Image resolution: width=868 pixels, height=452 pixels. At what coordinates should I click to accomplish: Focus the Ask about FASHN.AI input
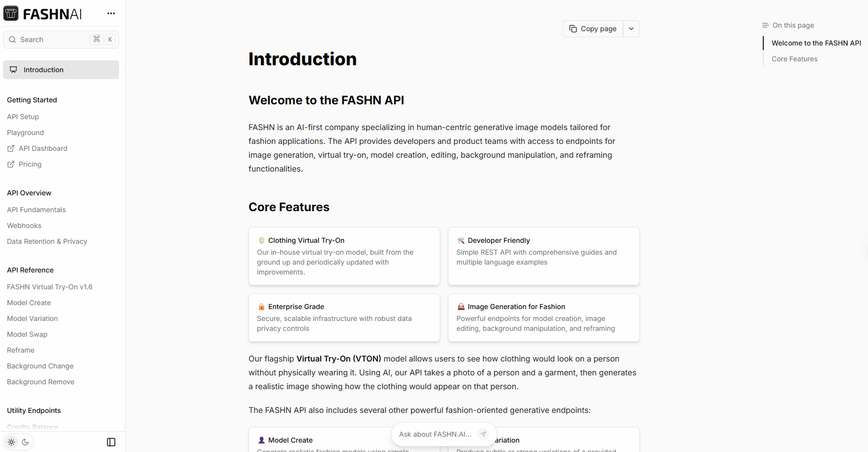pos(435,434)
